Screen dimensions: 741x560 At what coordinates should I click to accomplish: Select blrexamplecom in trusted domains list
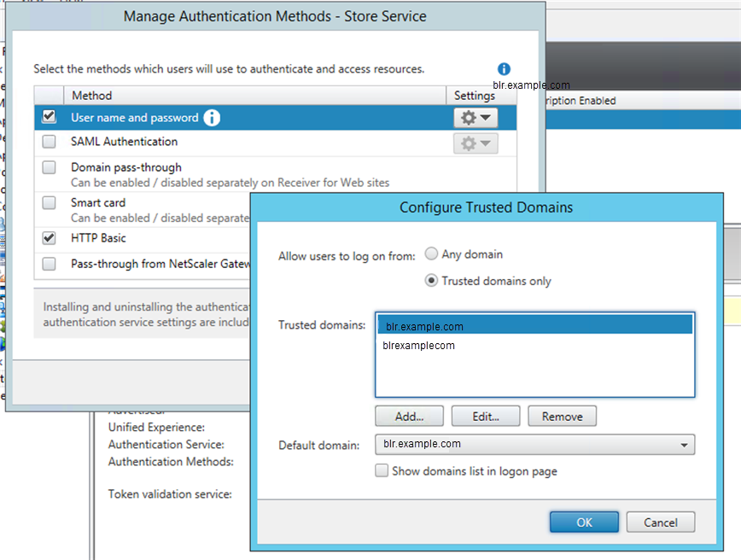(x=535, y=346)
